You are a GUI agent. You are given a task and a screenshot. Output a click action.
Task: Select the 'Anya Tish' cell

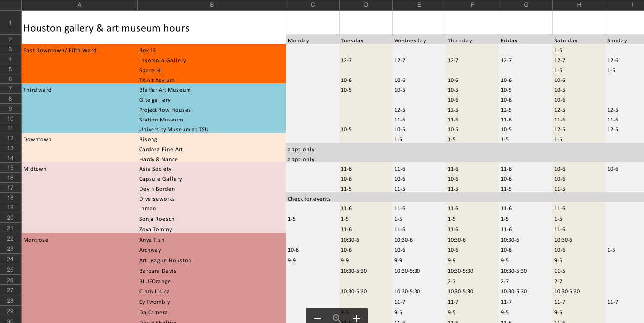click(212, 239)
